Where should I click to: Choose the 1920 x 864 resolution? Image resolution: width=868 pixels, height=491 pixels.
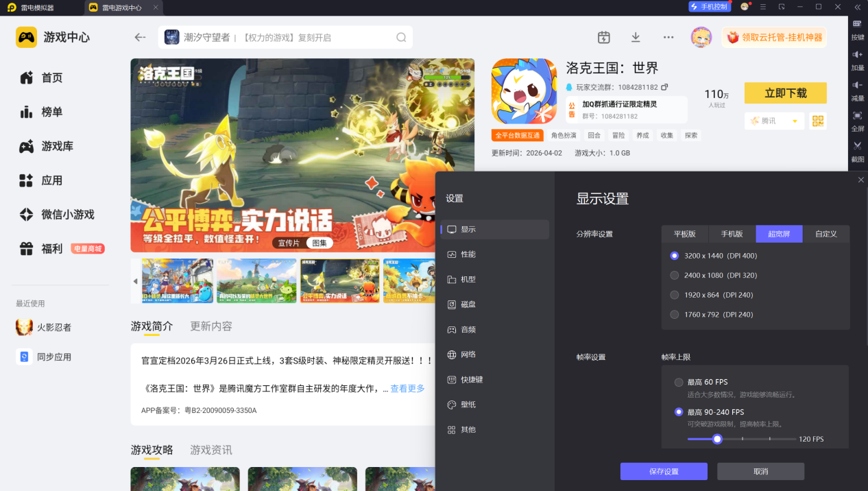tap(675, 295)
